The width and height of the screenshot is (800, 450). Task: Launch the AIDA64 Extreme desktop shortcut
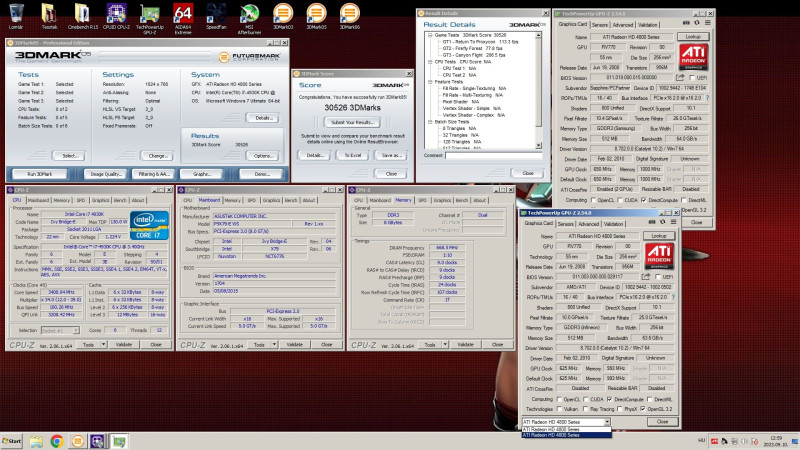coord(183,18)
